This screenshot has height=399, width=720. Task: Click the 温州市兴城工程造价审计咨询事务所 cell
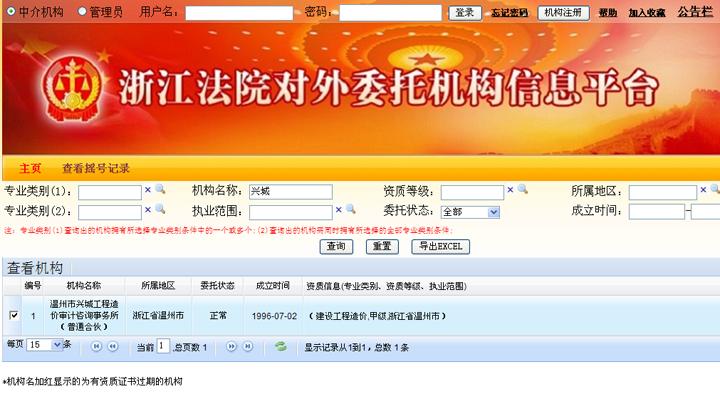[84, 315]
